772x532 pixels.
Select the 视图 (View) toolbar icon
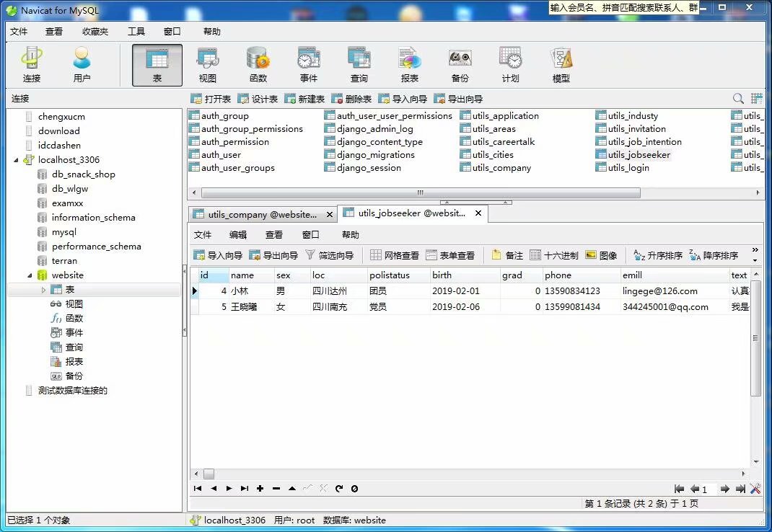point(208,64)
